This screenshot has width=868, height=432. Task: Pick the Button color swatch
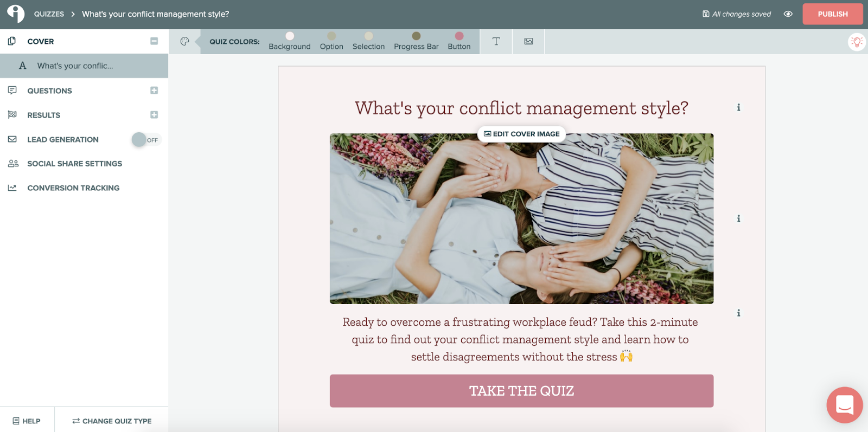pyautogui.click(x=459, y=36)
